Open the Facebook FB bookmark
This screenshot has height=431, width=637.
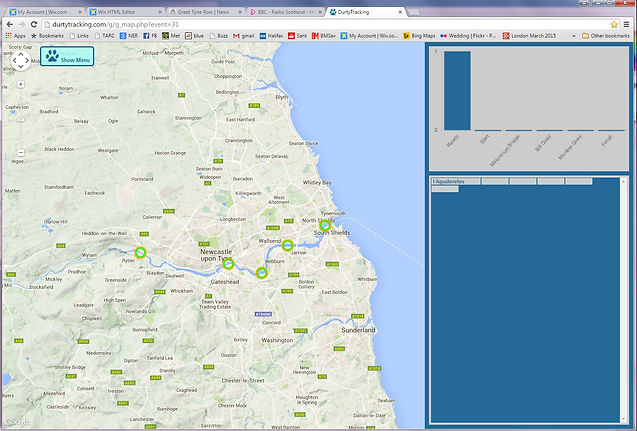pos(150,36)
